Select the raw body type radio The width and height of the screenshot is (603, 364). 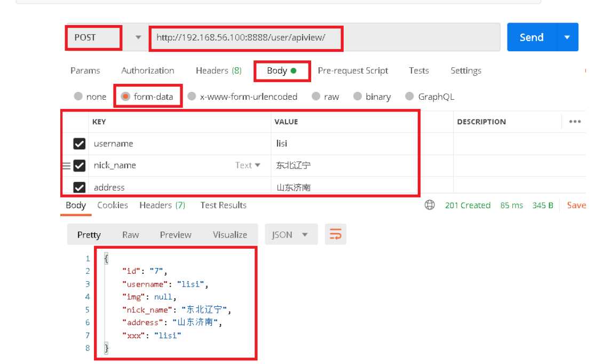pyautogui.click(x=316, y=96)
